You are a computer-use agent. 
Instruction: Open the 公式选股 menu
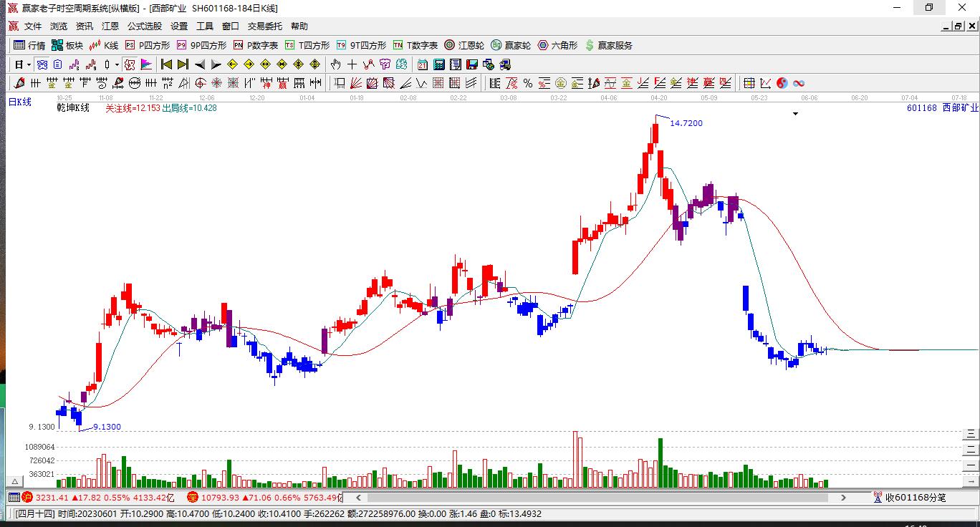[x=144, y=26]
